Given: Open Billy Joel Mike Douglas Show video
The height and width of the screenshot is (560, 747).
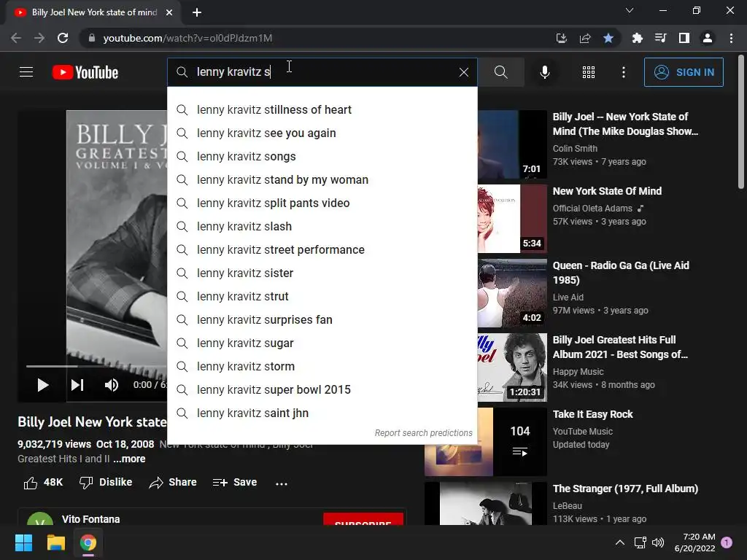Looking at the screenshot, I should [624, 124].
